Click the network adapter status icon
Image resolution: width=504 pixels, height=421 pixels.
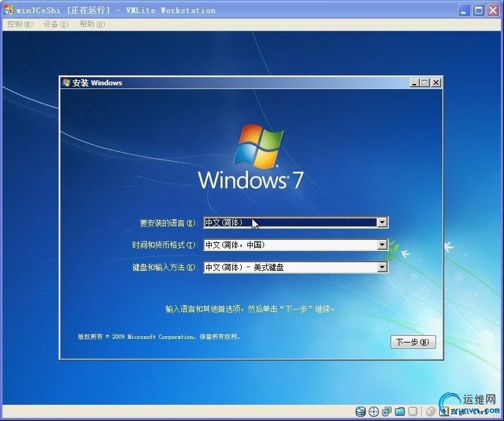(x=387, y=412)
